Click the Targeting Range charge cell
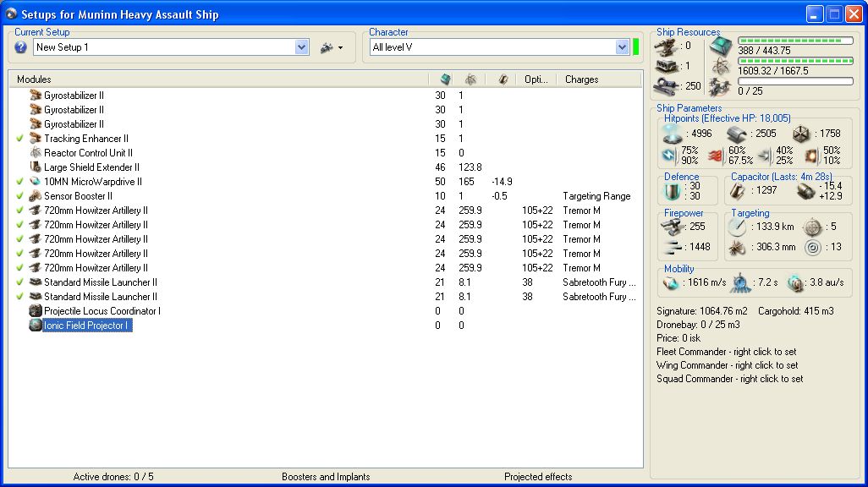868x487 pixels. point(596,196)
